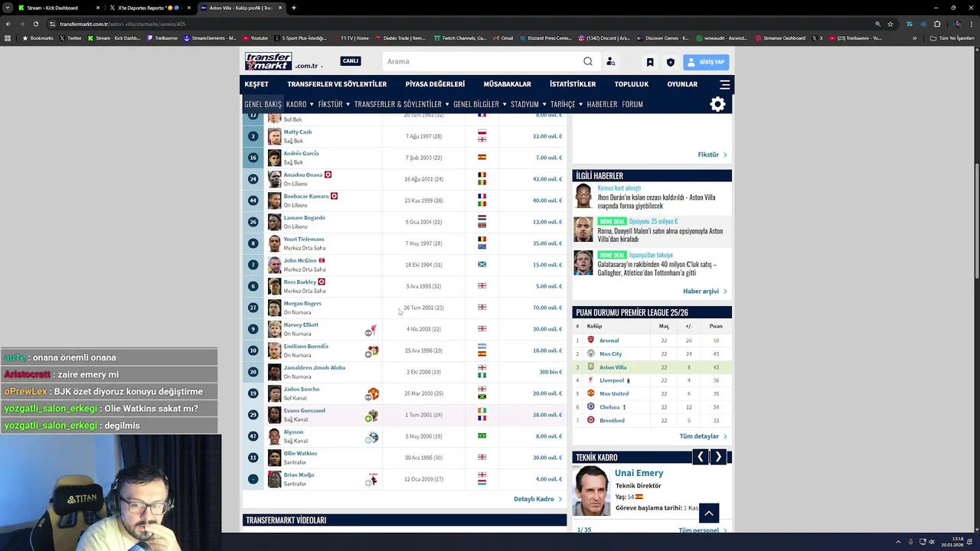This screenshot has width=980, height=551.
Task: Open the .com.tr country domain dropdown
Action: pos(309,66)
